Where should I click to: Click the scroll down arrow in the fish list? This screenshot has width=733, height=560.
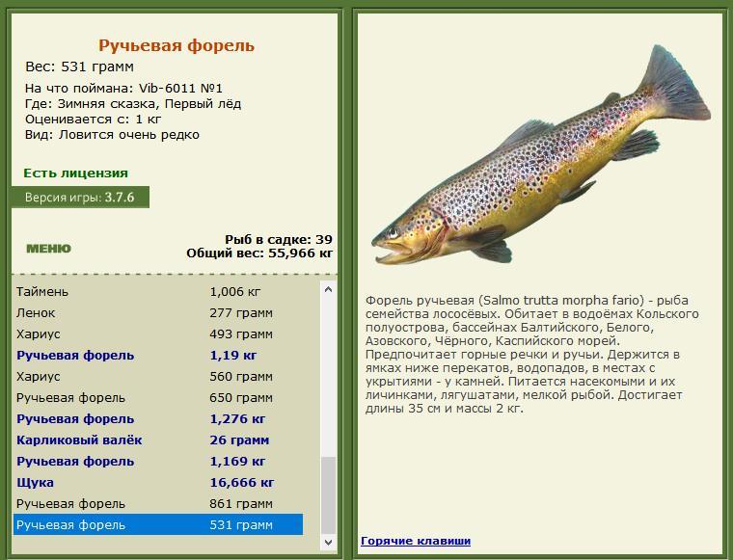tap(328, 543)
